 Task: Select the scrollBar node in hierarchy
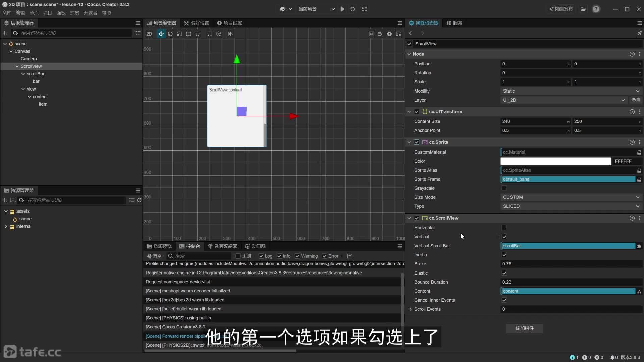click(36, 74)
